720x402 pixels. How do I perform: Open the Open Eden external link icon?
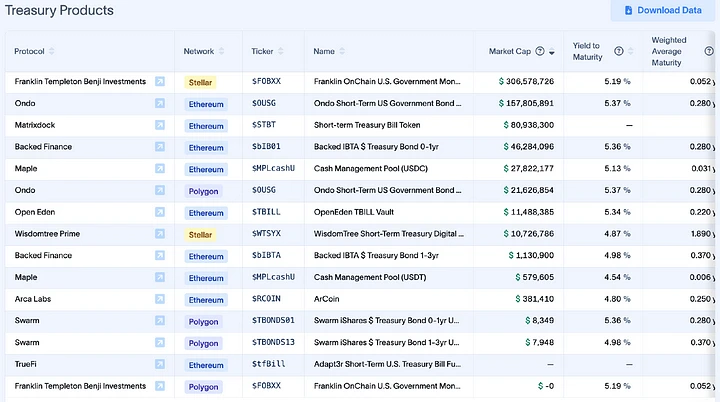160,212
